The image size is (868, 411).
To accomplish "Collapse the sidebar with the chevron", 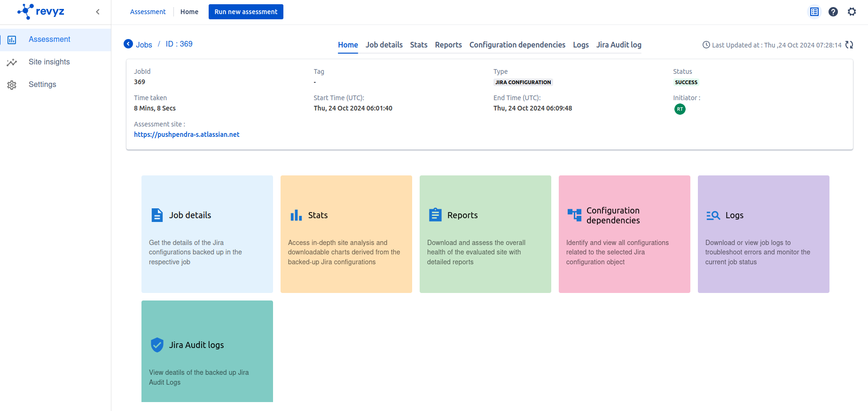I will [98, 12].
